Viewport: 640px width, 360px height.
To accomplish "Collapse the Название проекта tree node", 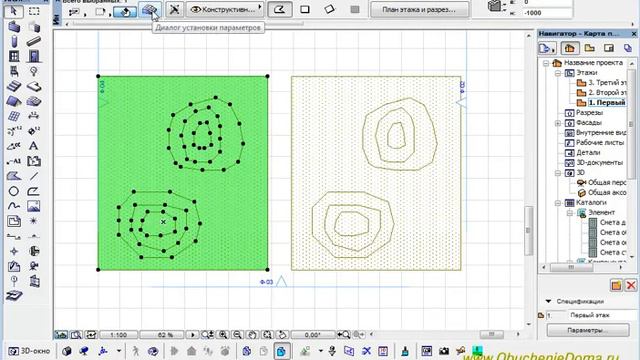I will 546,63.
